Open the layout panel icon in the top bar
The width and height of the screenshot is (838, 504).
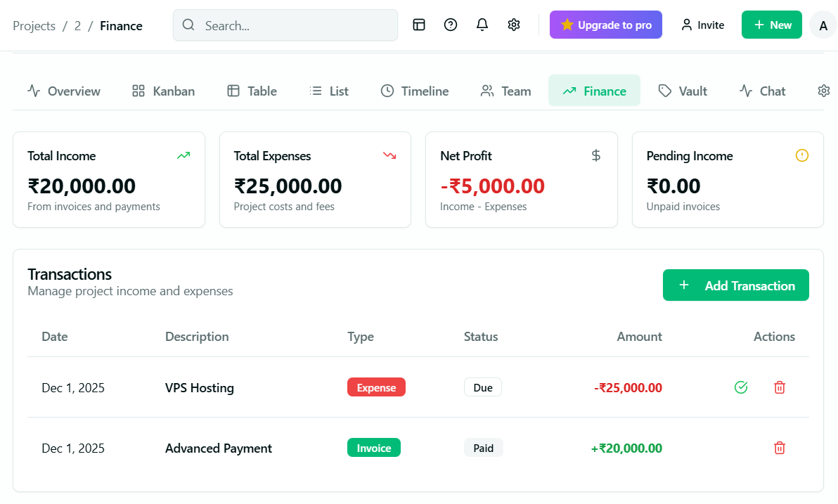click(419, 25)
